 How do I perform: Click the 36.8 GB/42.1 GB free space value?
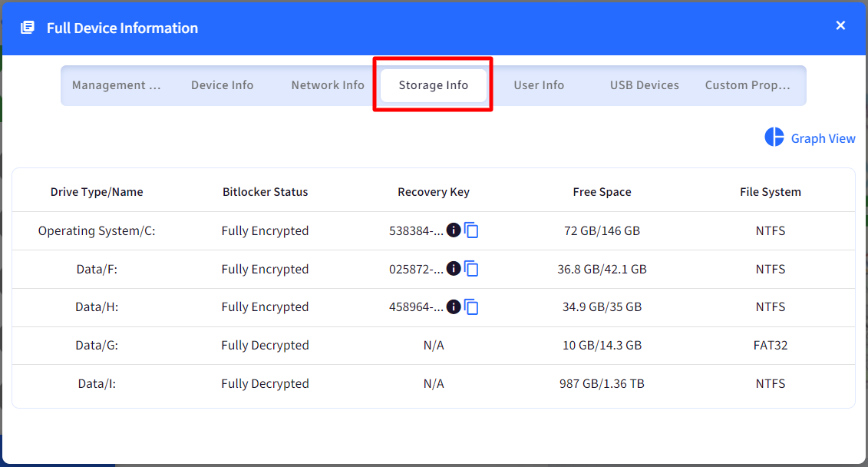point(602,270)
